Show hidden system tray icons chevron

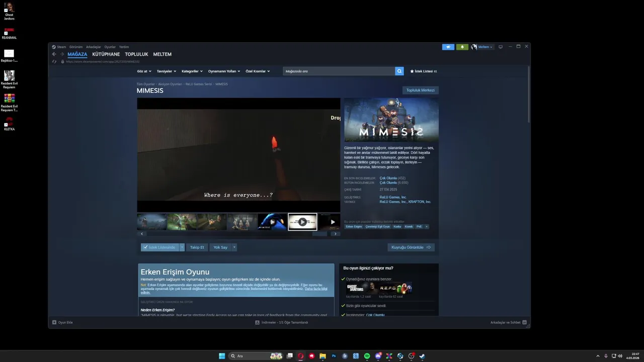pyautogui.click(x=598, y=356)
